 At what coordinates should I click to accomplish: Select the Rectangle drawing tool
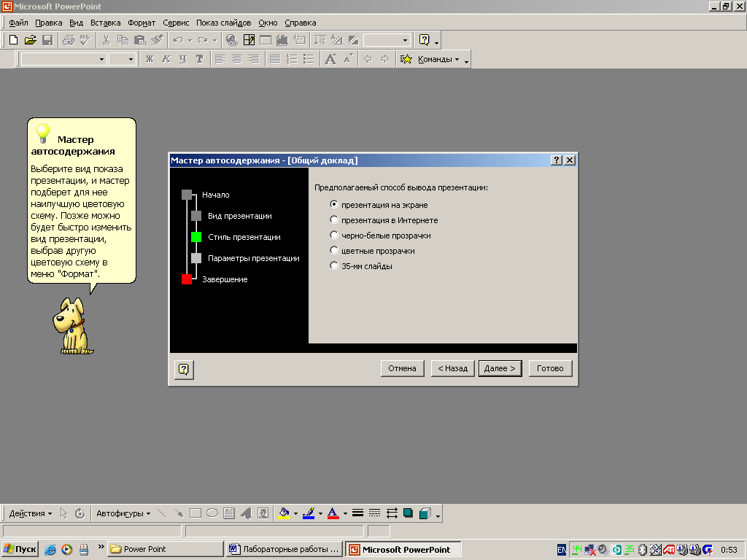pos(196,513)
